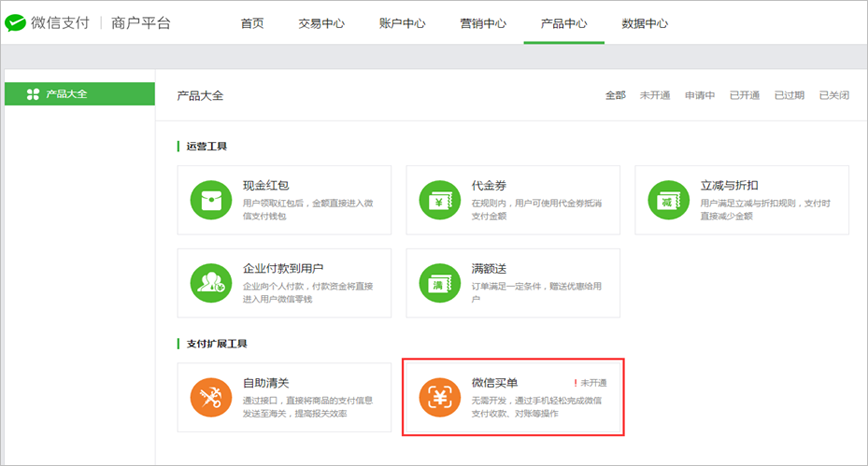868x466 pixels.
Task: Click the 自助清关 description text
Action: (x=308, y=407)
